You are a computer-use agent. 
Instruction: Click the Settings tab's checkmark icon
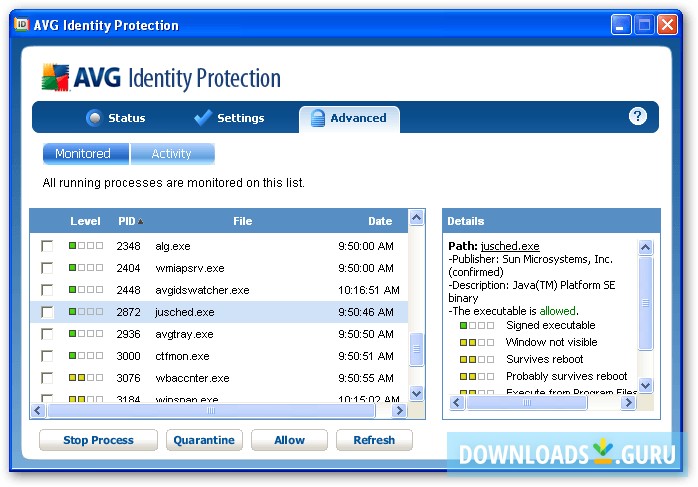point(203,118)
